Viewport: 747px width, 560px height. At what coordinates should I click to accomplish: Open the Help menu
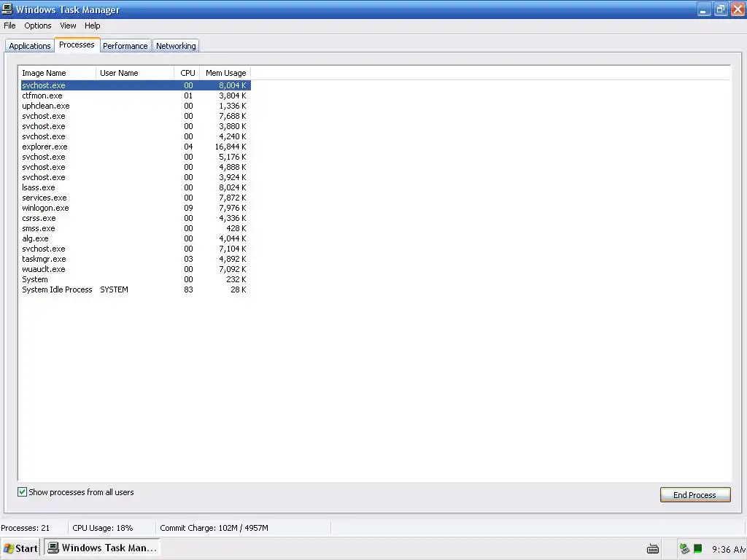click(93, 26)
